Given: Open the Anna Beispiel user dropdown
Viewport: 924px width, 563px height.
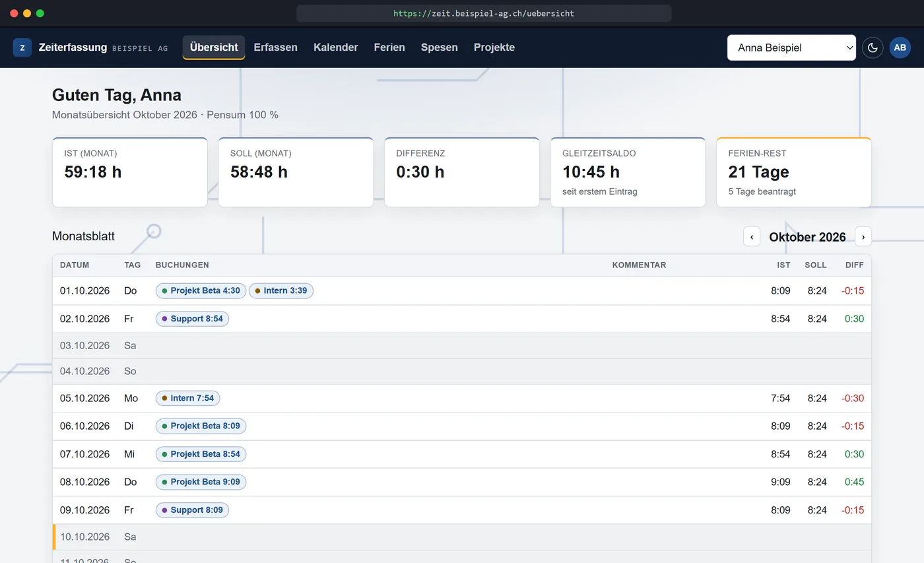Looking at the screenshot, I should pos(791,48).
